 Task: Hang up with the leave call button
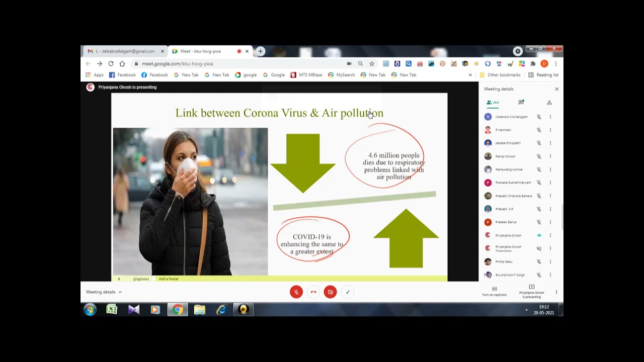click(313, 292)
